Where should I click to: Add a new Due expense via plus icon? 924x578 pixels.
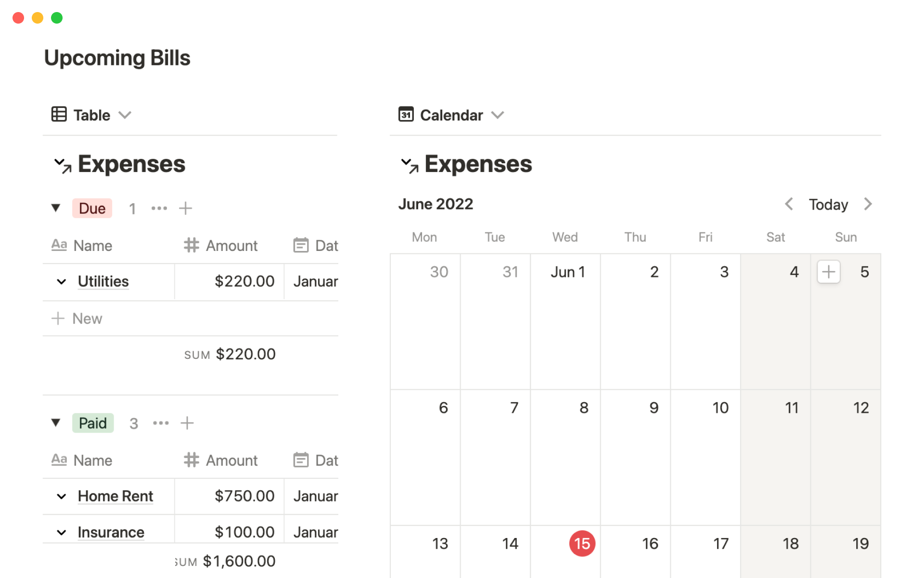pyautogui.click(x=186, y=208)
